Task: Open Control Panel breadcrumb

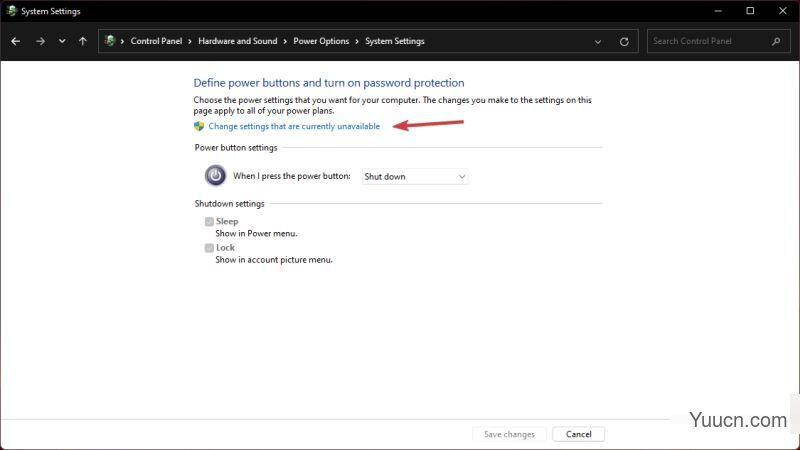Action: click(x=156, y=41)
